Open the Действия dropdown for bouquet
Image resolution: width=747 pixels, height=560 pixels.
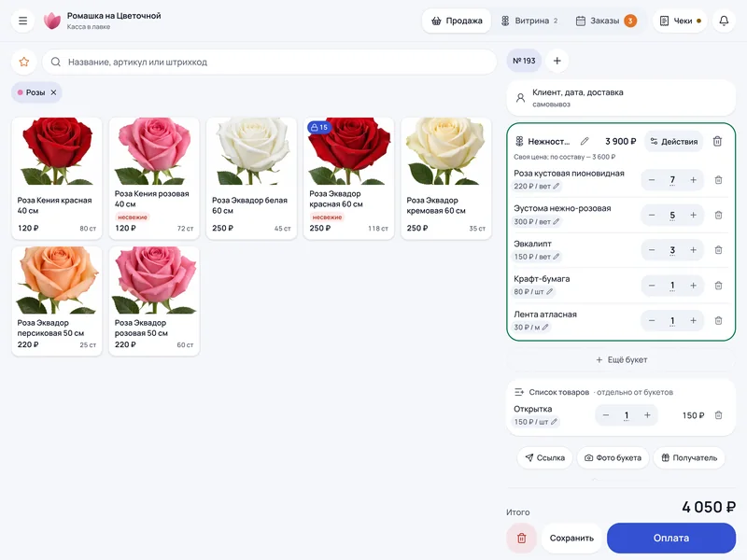(x=673, y=142)
